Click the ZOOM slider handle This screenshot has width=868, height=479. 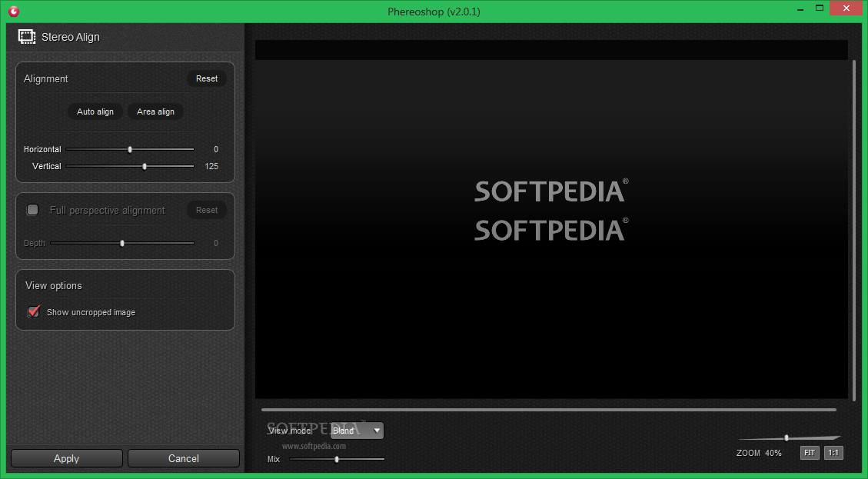(786, 438)
